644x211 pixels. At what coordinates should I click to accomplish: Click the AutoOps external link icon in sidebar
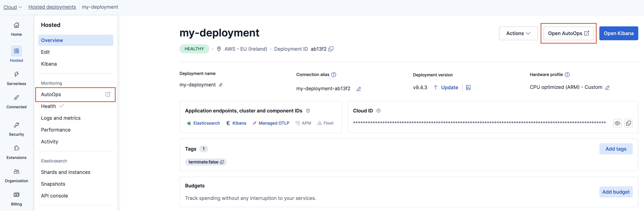(x=108, y=94)
